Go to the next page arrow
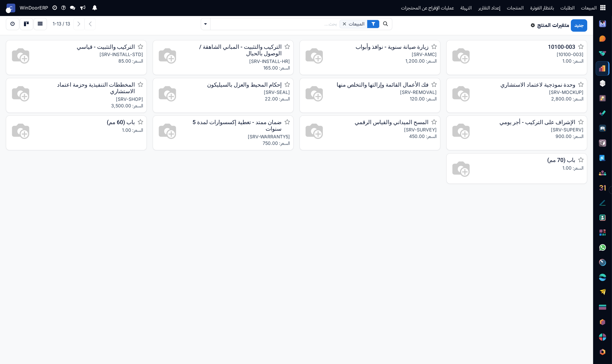The height and width of the screenshot is (364, 612). 79,24
